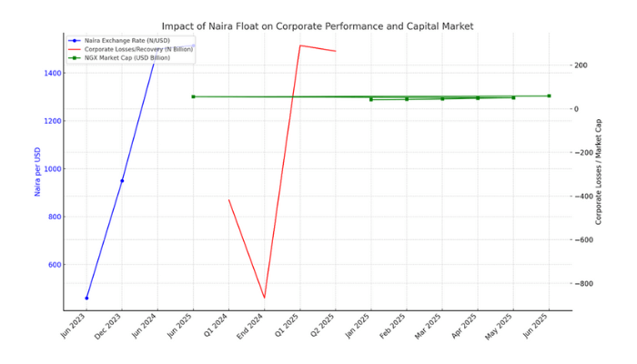Click the chart title 'Impact of Naira Float'
Viewport: 637px width, 364px height.
coord(318,26)
